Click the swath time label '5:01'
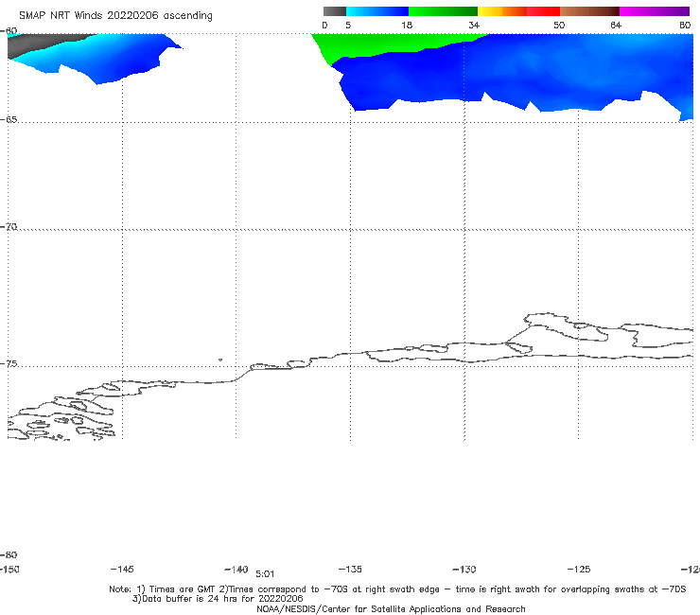This screenshot has width=700, height=615. (265, 574)
